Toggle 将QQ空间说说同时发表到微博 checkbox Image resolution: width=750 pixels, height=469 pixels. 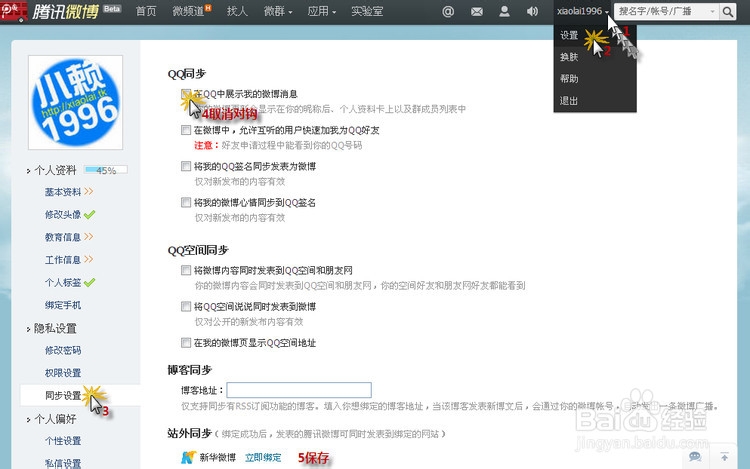click(186, 306)
